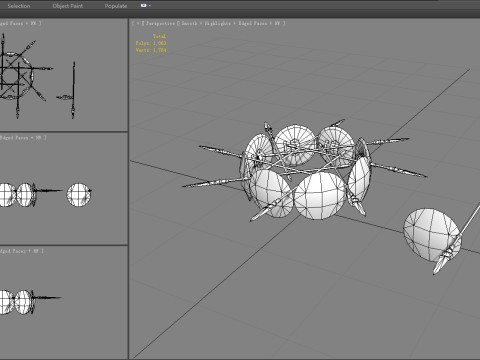Viewport: 480px width, 360px height.
Task: Open the Populate ribbon tab
Action: (116, 6)
